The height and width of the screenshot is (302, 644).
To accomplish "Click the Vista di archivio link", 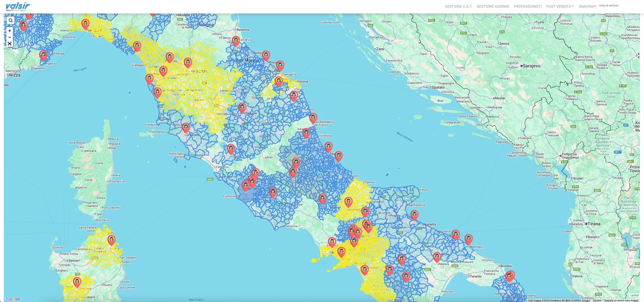I will click(609, 6).
